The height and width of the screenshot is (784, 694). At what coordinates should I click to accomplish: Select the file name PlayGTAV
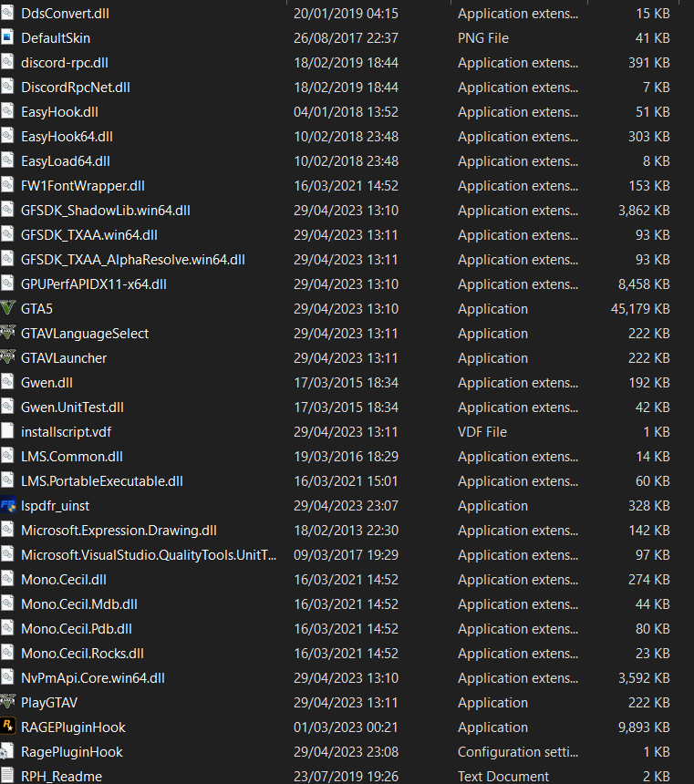49,703
